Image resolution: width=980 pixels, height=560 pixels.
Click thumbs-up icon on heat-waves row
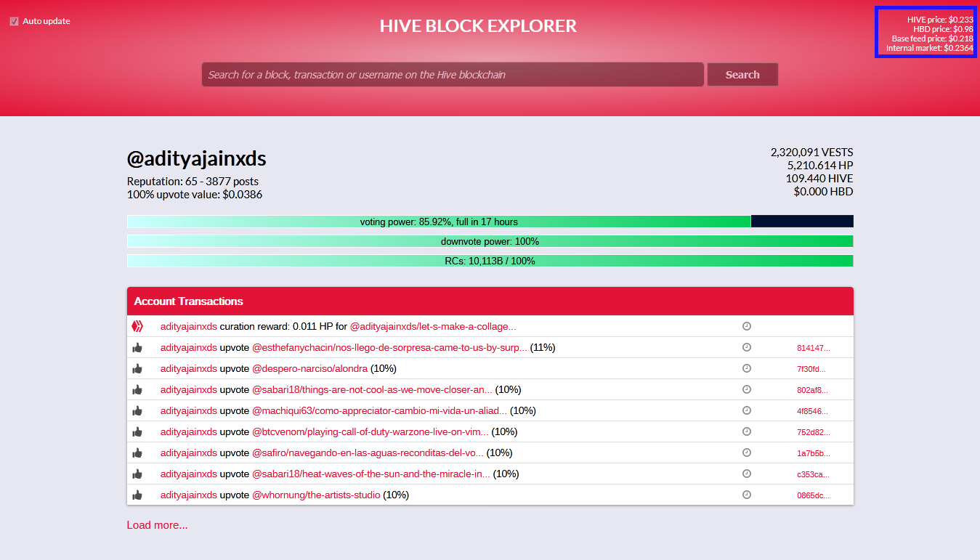137,474
